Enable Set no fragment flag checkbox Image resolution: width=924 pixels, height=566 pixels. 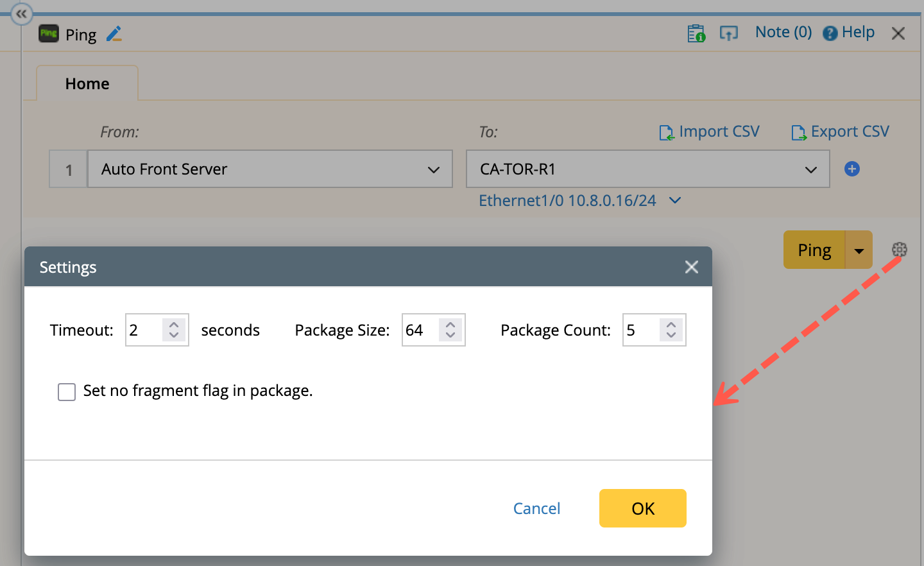click(x=67, y=391)
